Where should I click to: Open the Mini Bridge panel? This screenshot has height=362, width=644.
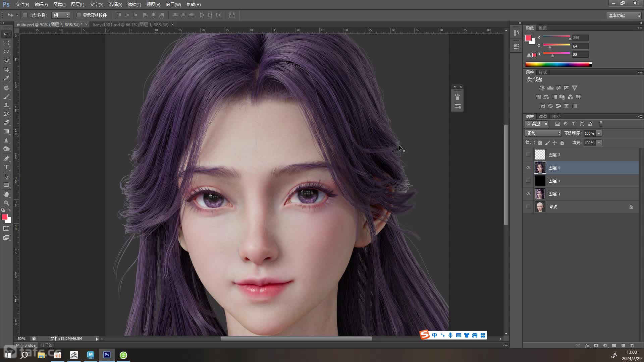coord(26,345)
